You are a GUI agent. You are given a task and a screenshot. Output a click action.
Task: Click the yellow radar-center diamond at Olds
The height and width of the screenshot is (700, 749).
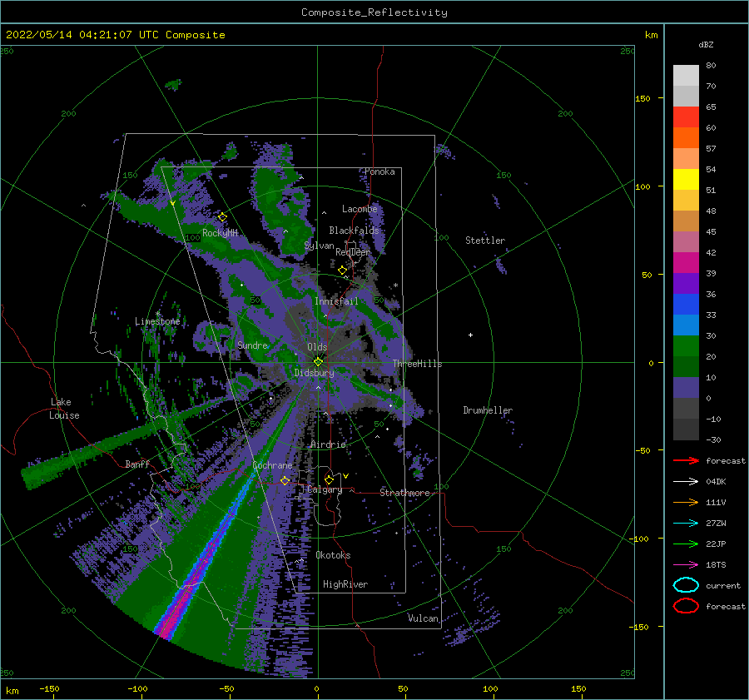click(318, 362)
